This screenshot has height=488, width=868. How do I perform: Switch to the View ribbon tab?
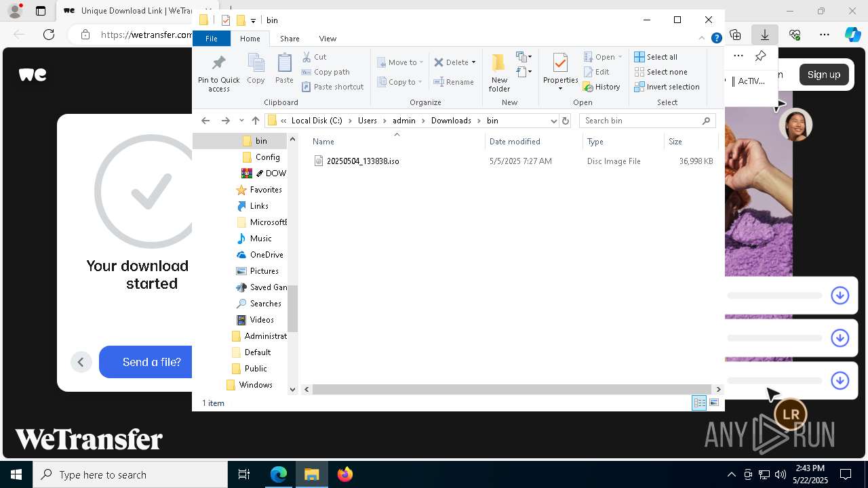pyautogui.click(x=328, y=39)
